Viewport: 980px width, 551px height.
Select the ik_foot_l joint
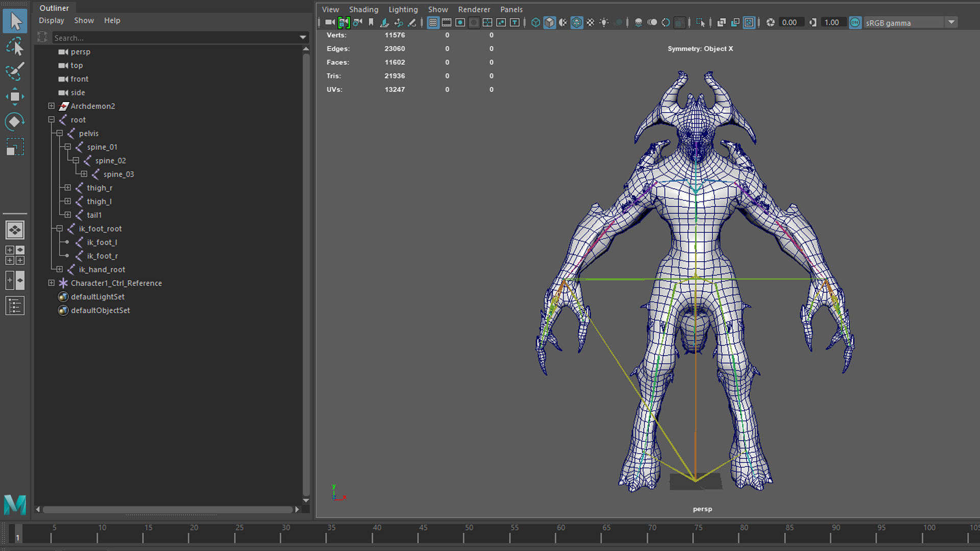[x=102, y=242]
